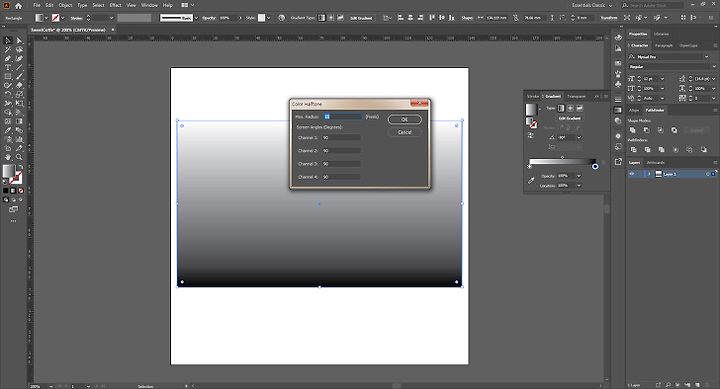Image resolution: width=720 pixels, height=389 pixels.
Task: Click the Minus Back pathfinder icon
Action: [703, 149]
